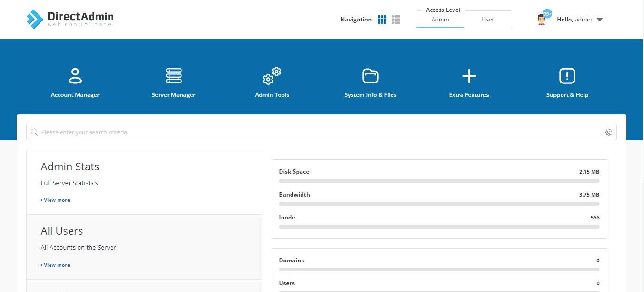Click View more under All Users
Screen dimensions: 644x292
coord(55,265)
